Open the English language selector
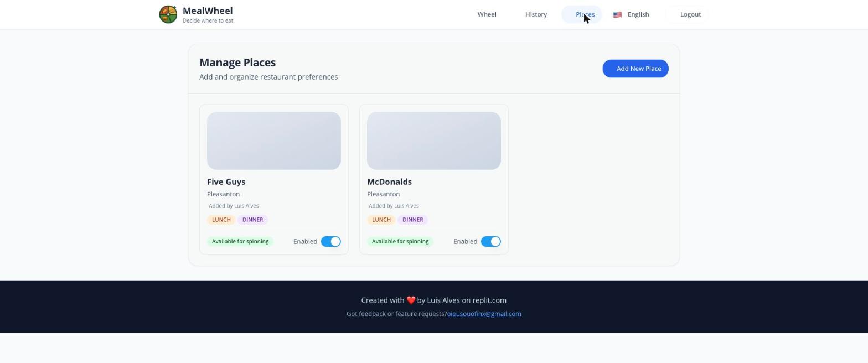The image size is (868, 363). point(631,14)
